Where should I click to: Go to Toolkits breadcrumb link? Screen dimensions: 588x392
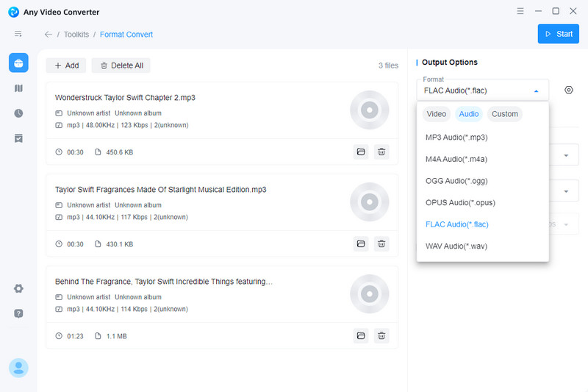tap(76, 35)
